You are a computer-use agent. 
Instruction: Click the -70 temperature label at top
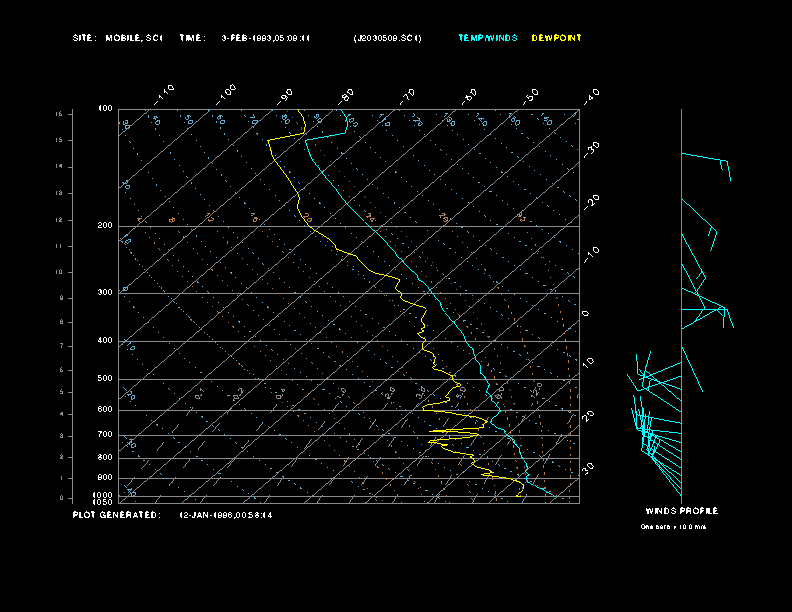408,96
